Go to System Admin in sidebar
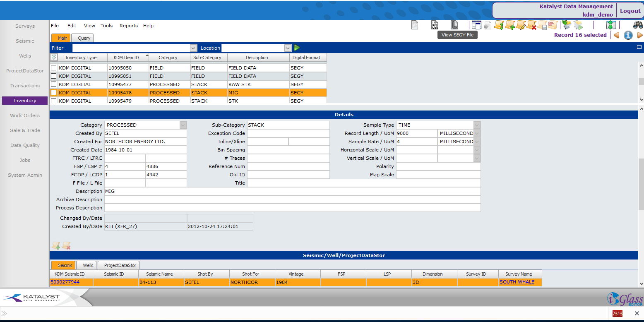This screenshot has height=322, width=644. (25, 175)
